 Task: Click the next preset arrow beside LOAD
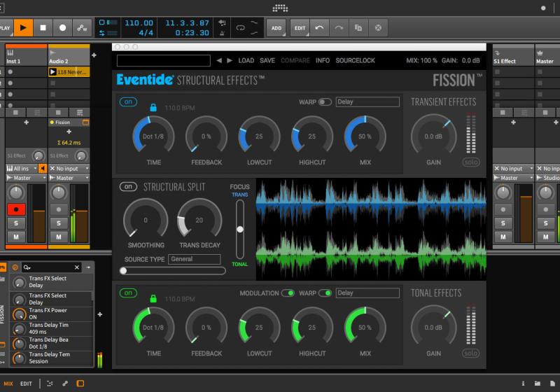tap(230, 61)
